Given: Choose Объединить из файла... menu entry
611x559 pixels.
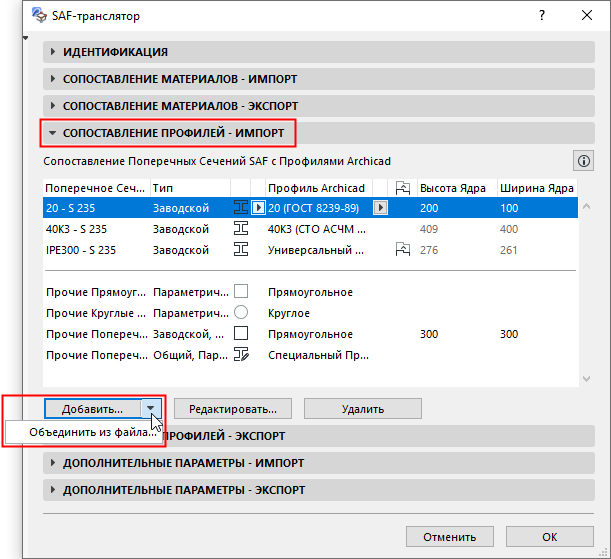Looking at the screenshot, I should click(83, 432).
